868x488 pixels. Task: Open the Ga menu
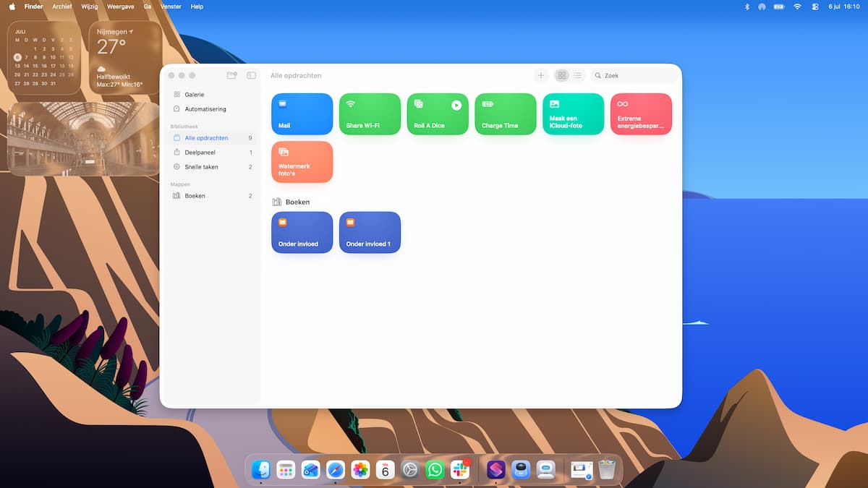point(148,7)
